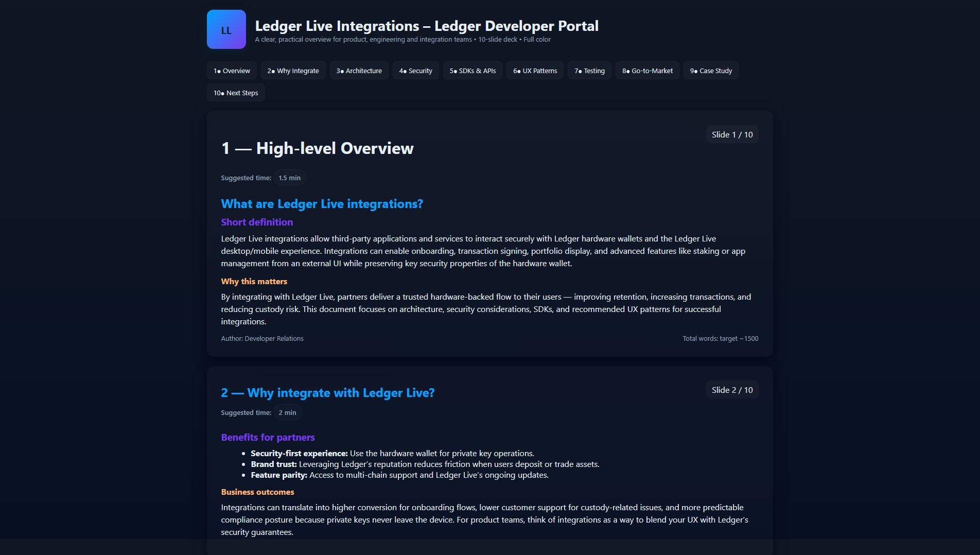Click the 'Business outcomes' subheading
Screen dimensions: 980x555
[x=257, y=492]
